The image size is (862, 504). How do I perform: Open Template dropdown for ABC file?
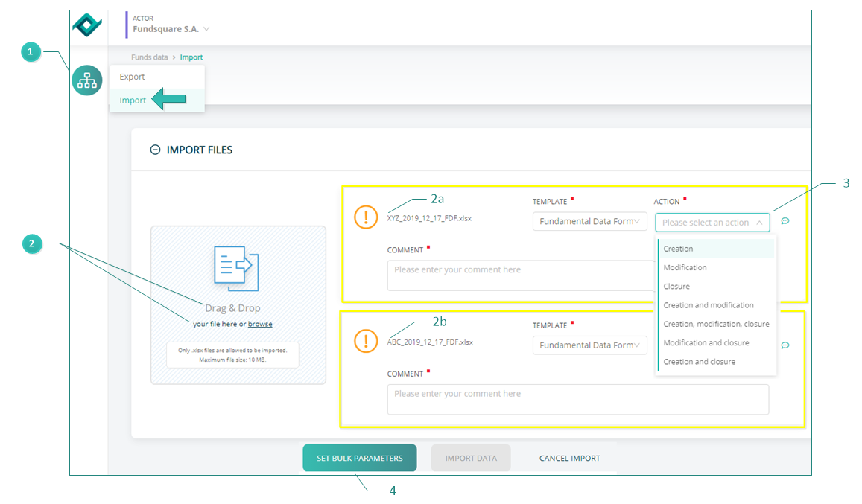pyautogui.click(x=589, y=345)
